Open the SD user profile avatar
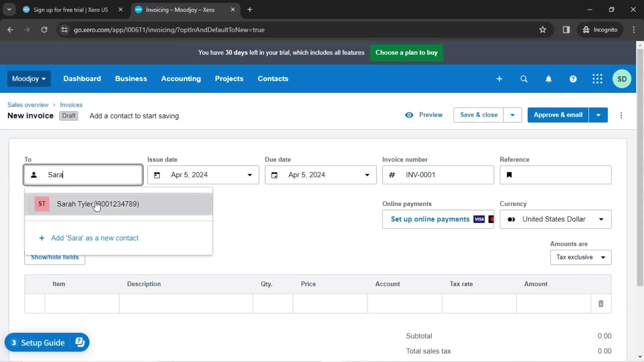 (x=622, y=79)
